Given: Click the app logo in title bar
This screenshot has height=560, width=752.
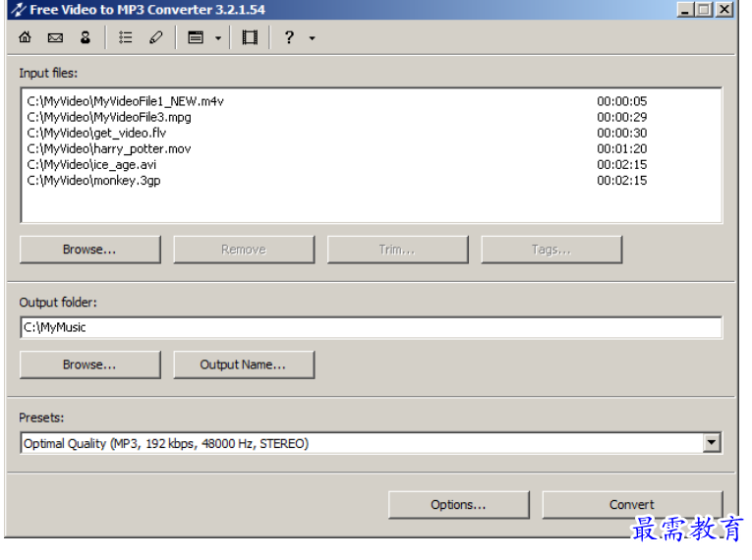Looking at the screenshot, I should 19,9.
